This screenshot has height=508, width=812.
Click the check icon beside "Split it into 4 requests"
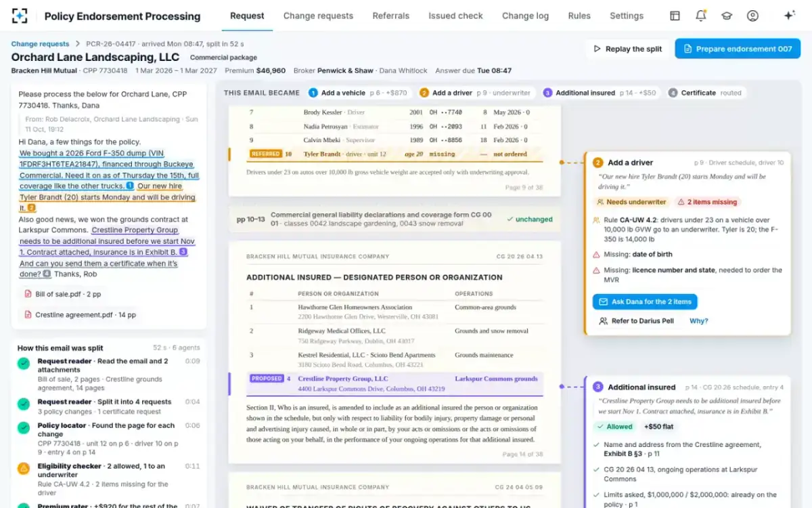(24, 404)
